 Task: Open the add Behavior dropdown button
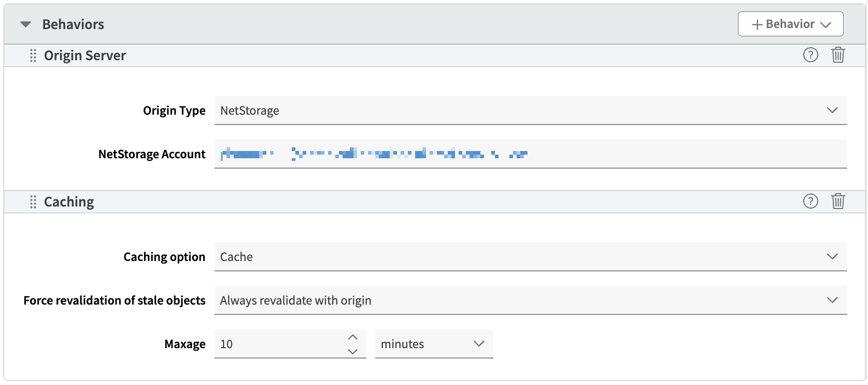(x=790, y=24)
